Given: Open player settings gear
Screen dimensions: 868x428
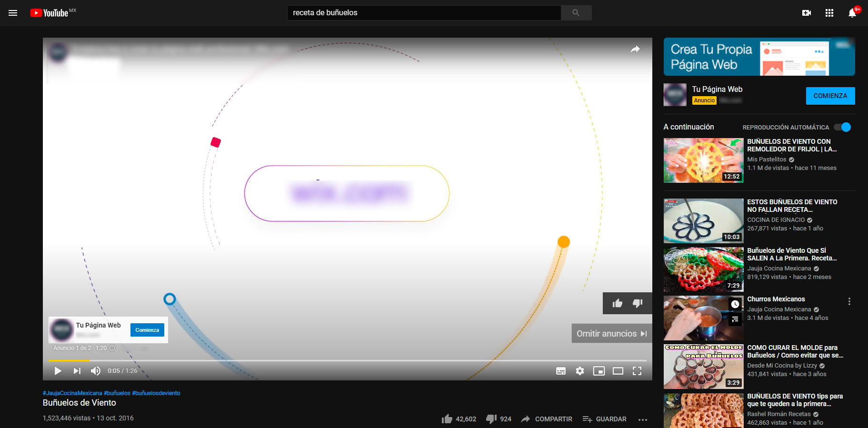Looking at the screenshot, I should tap(580, 371).
